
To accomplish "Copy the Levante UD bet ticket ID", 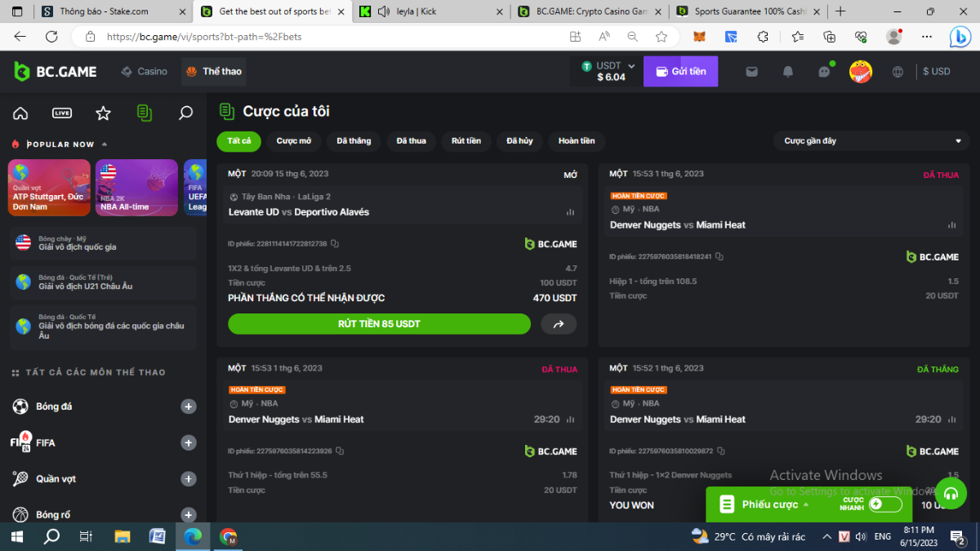I will 335,244.
